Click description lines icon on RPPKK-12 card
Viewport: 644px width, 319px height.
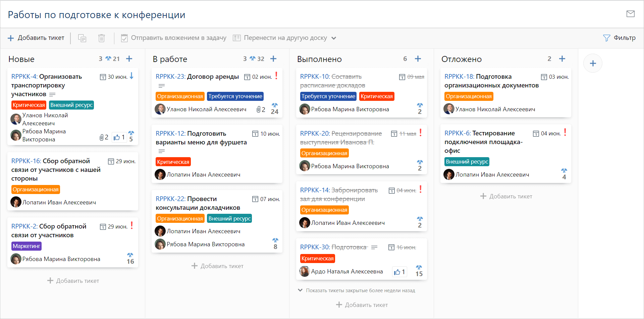(x=162, y=151)
